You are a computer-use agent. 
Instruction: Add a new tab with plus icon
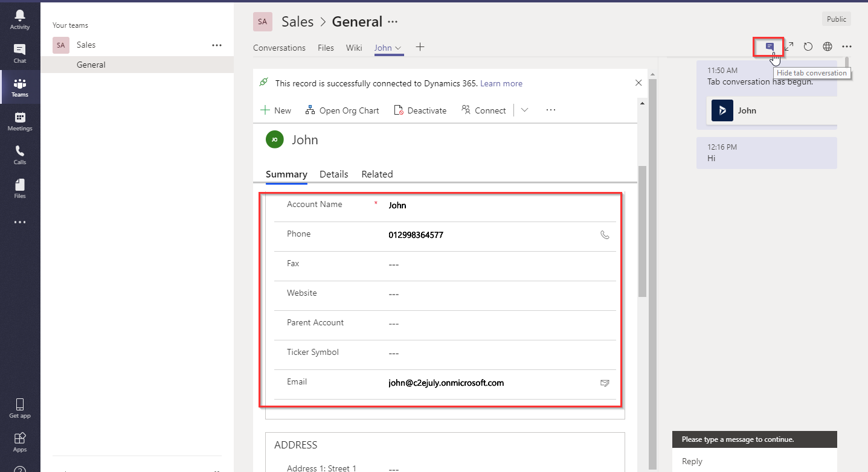[x=420, y=47]
